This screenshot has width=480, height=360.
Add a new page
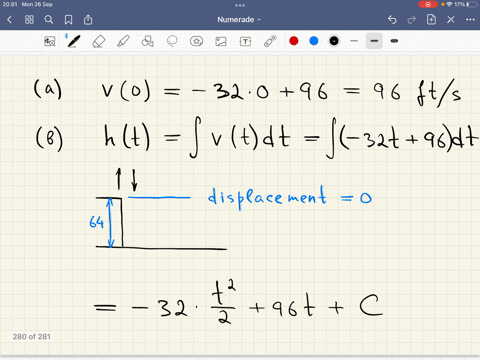431,20
